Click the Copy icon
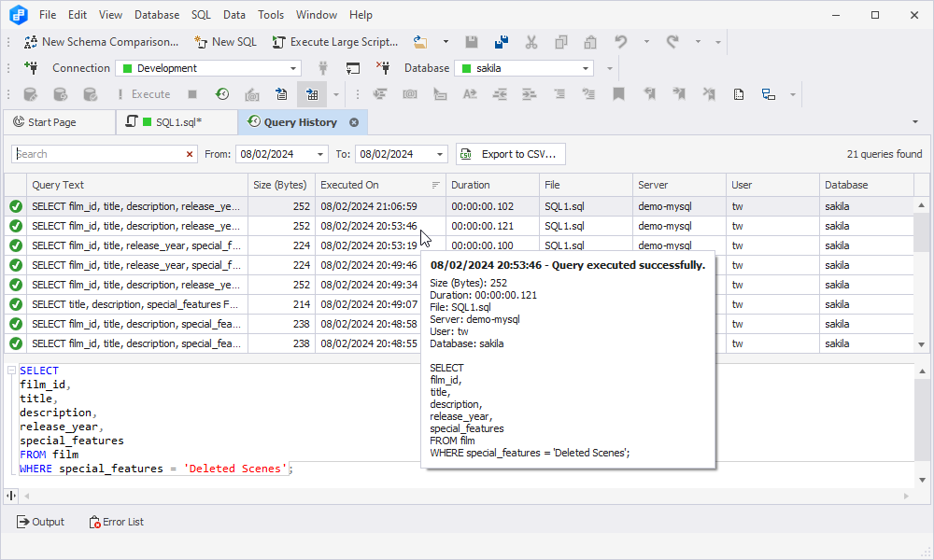 pos(561,42)
